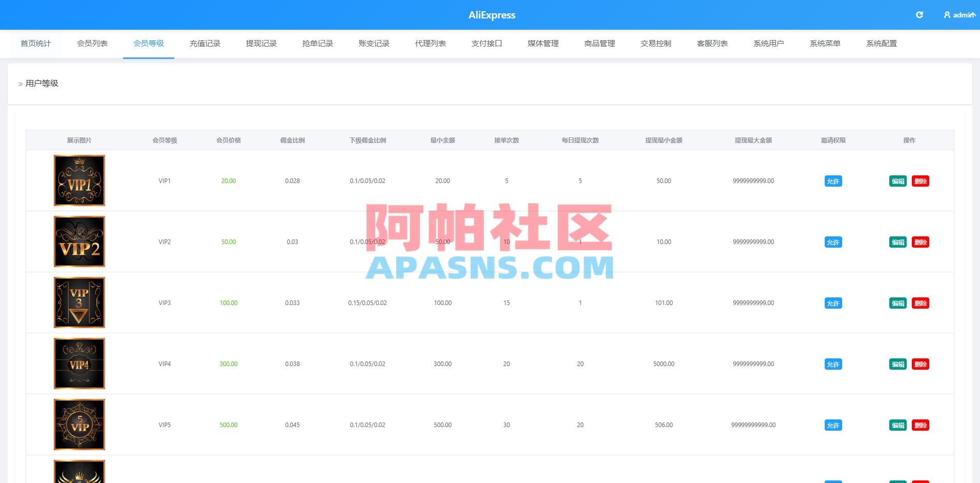The height and width of the screenshot is (483, 980).
Task: Click 删除 for VIP2
Action: 921,242
